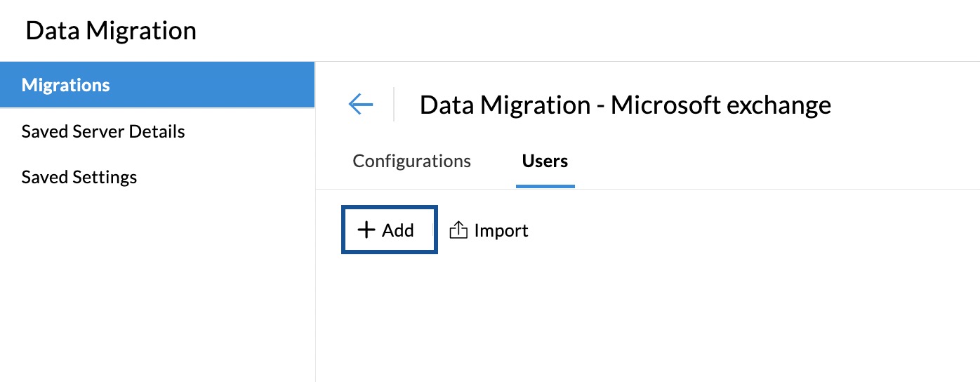Switch to the Configurations tab

point(411,161)
